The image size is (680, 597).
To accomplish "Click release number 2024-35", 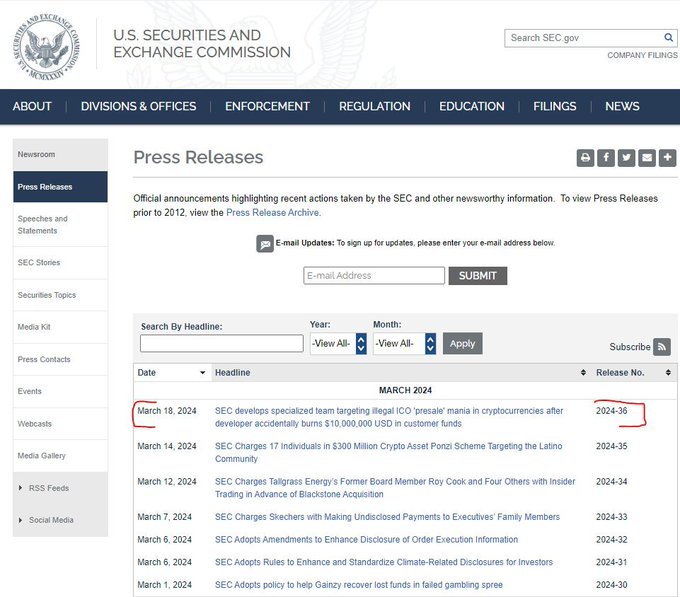I will point(611,446).
